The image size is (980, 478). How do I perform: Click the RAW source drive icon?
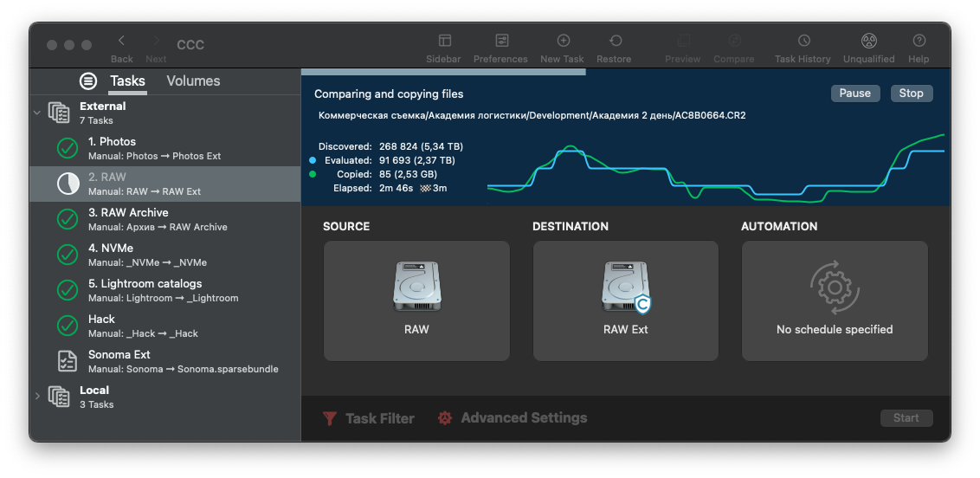coord(417,287)
